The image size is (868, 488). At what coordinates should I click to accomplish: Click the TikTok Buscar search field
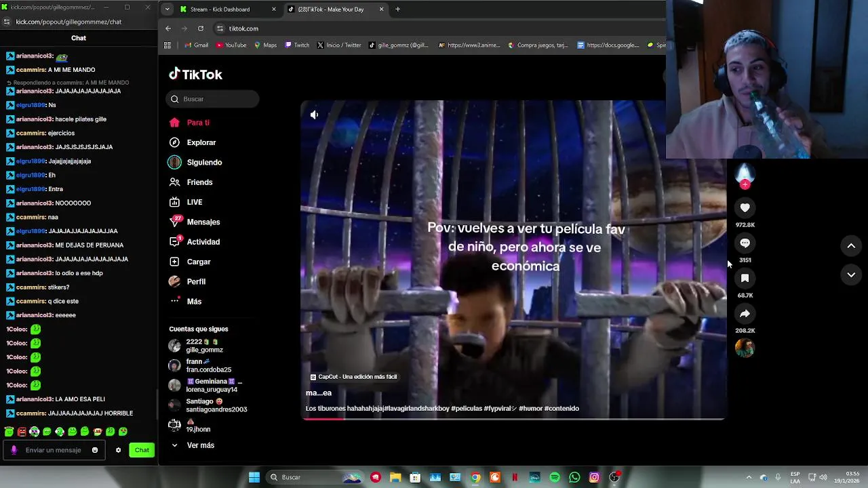212,99
